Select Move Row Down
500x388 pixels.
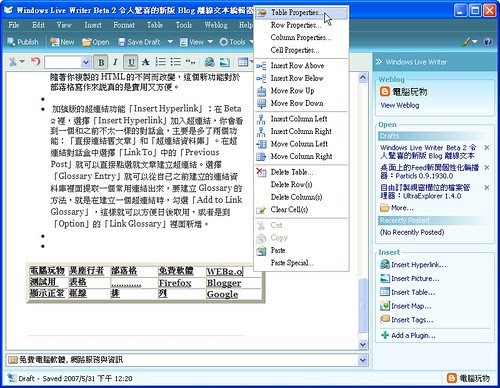click(301, 103)
